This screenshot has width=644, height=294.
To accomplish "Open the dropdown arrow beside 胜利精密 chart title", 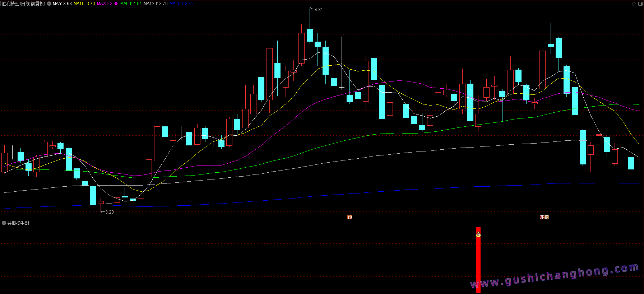I will tap(49, 4).
